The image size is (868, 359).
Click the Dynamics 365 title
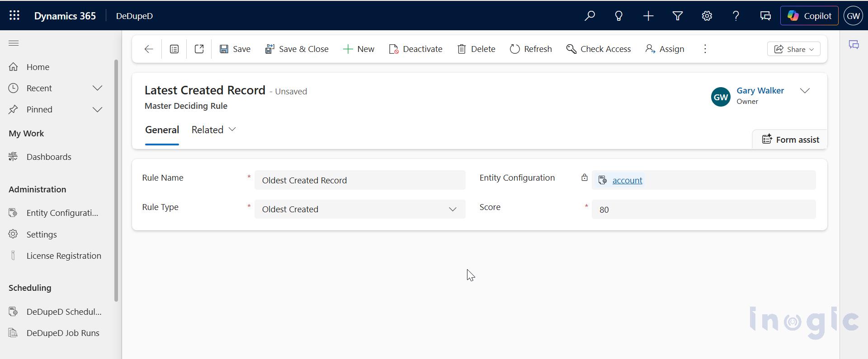(x=65, y=16)
